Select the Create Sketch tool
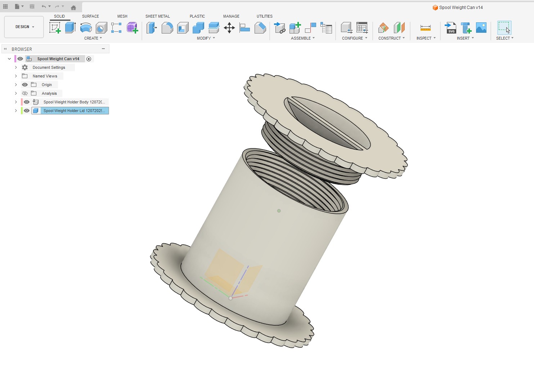 coord(55,28)
